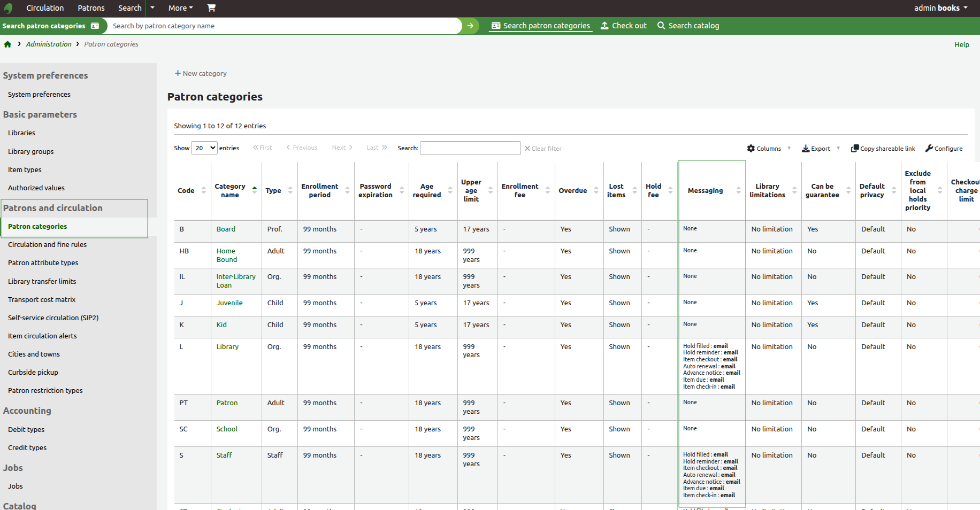This screenshot has width=980, height=510.
Task: Click the Clear filter X
Action: click(x=527, y=149)
